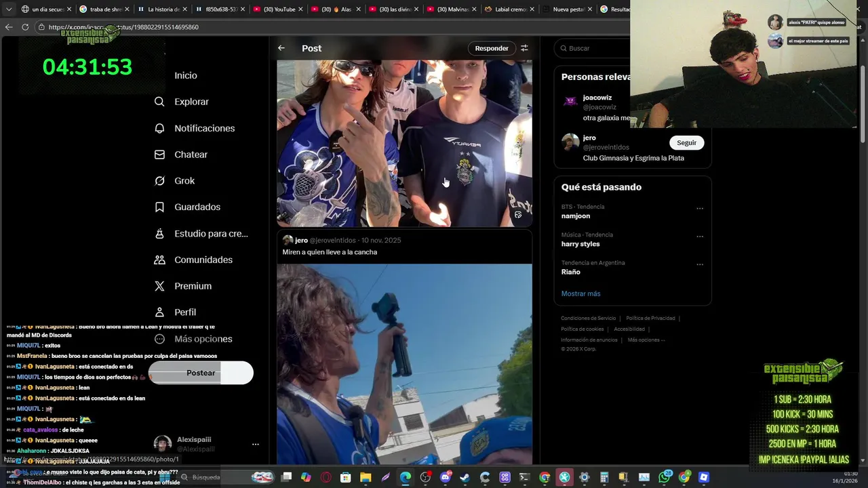Open Condiciones de Servicio link
The image size is (868, 488).
[x=588, y=318]
